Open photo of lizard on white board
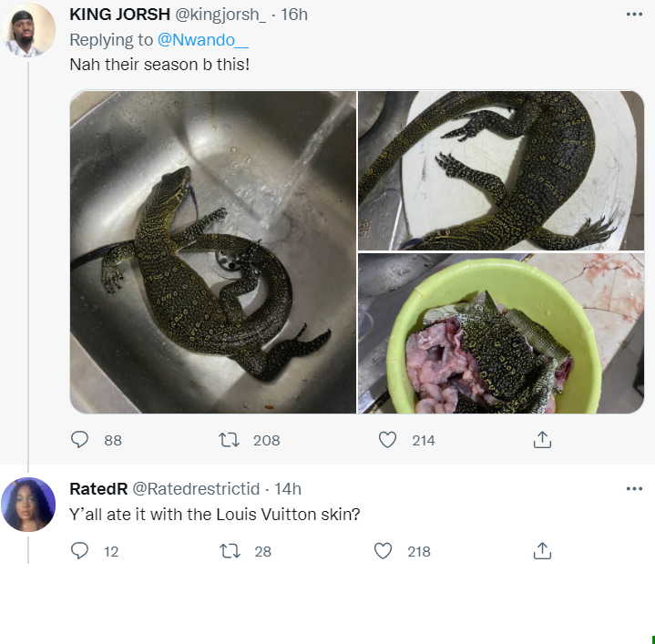 [501, 170]
